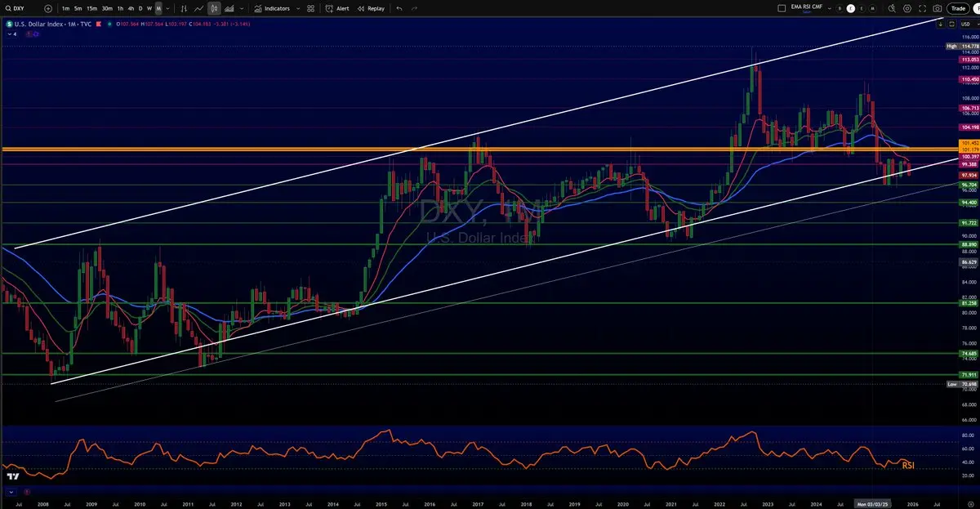Switch to area chart style

pyautogui.click(x=229, y=8)
